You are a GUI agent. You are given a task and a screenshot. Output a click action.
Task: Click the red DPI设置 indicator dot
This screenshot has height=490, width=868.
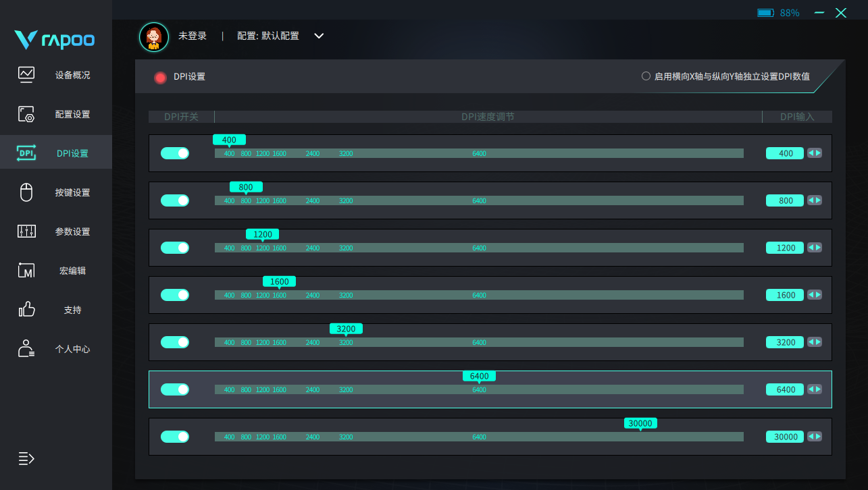click(x=160, y=78)
